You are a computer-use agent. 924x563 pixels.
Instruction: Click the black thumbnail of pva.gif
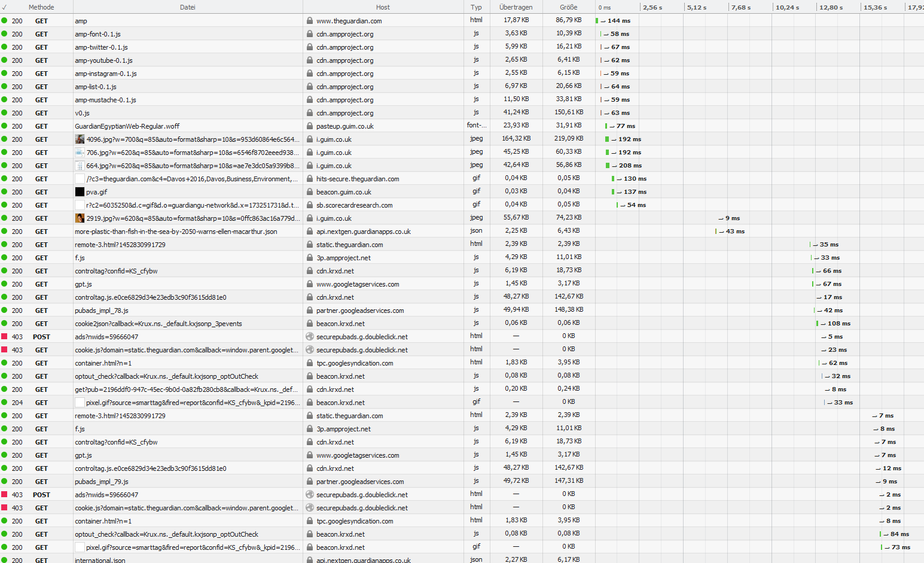click(80, 191)
